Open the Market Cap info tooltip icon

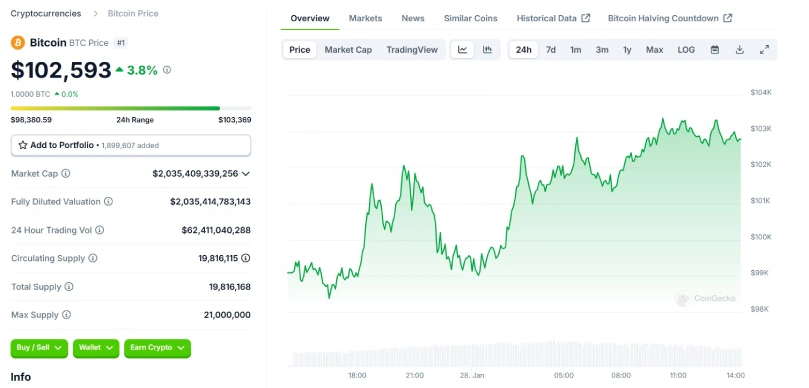[66, 173]
